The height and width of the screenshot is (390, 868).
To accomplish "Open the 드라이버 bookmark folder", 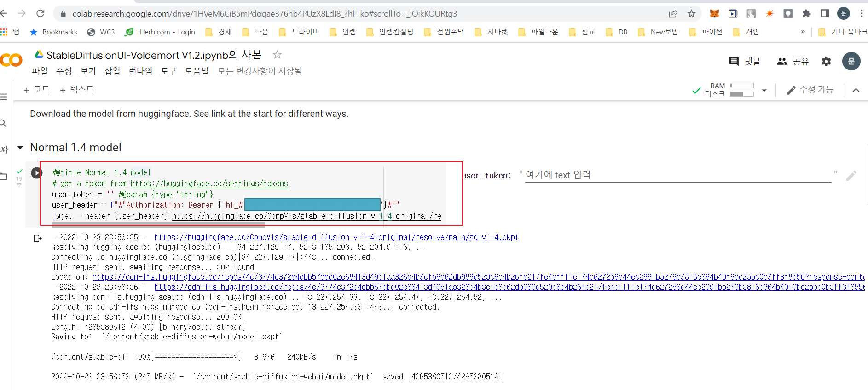I will (299, 32).
